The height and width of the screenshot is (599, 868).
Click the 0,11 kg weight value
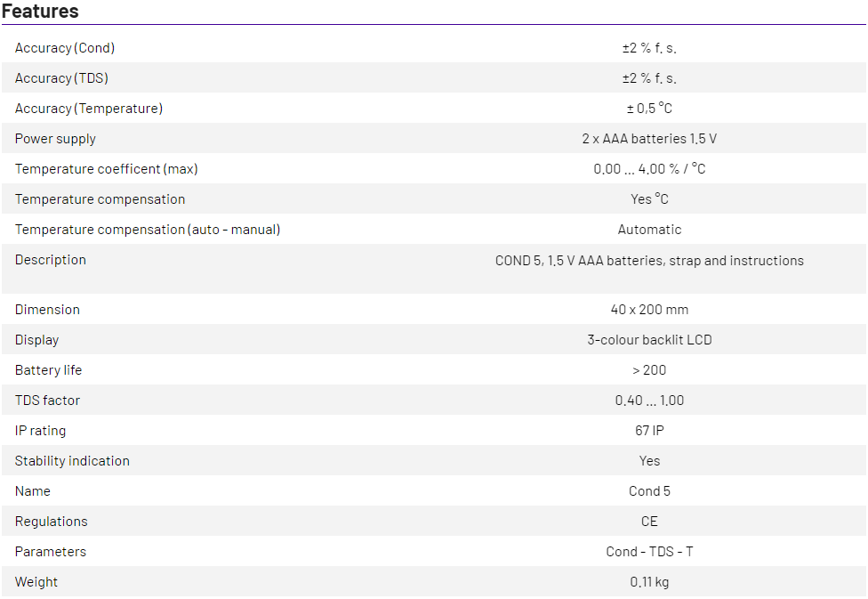[649, 582]
